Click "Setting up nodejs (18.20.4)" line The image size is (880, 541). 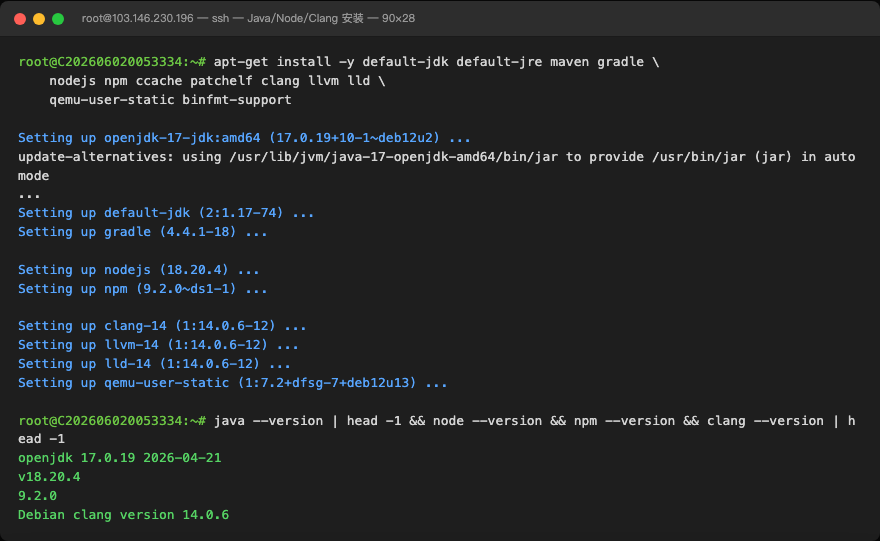click(x=139, y=270)
